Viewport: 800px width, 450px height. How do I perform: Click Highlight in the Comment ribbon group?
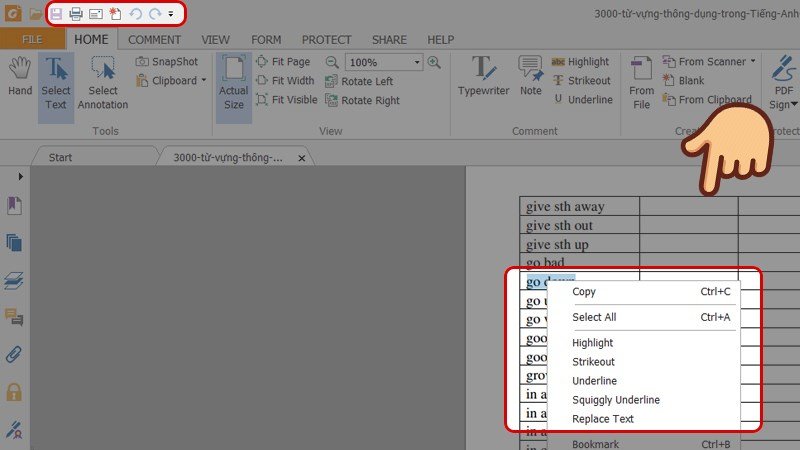[x=580, y=62]
